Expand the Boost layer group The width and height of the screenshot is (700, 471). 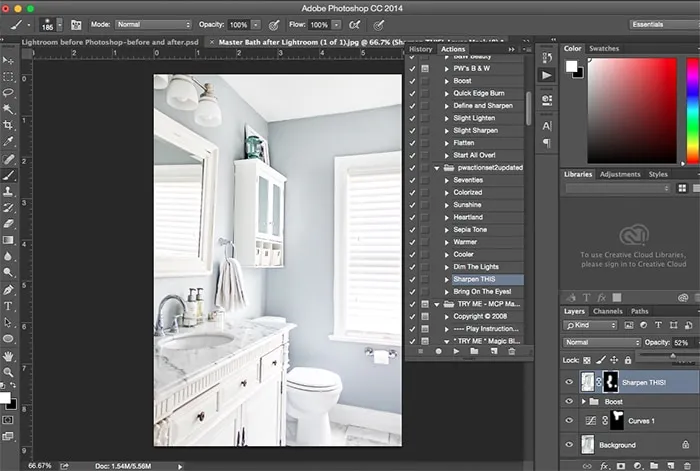click(583, 401)
